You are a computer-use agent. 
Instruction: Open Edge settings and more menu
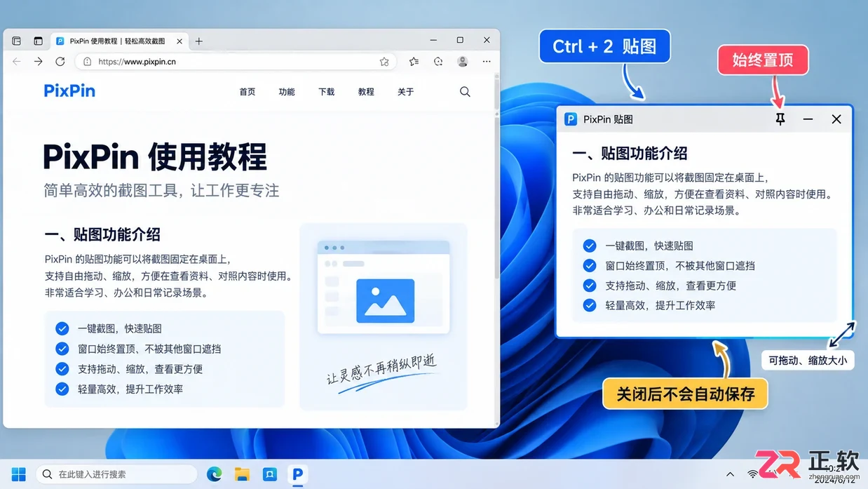(487, 62)
